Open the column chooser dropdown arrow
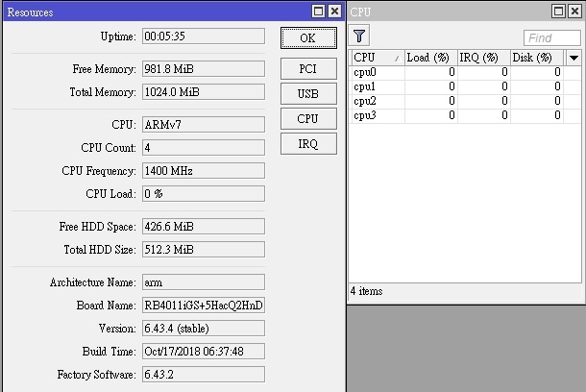This screenshot has height=392, width=586. point(574,58)
